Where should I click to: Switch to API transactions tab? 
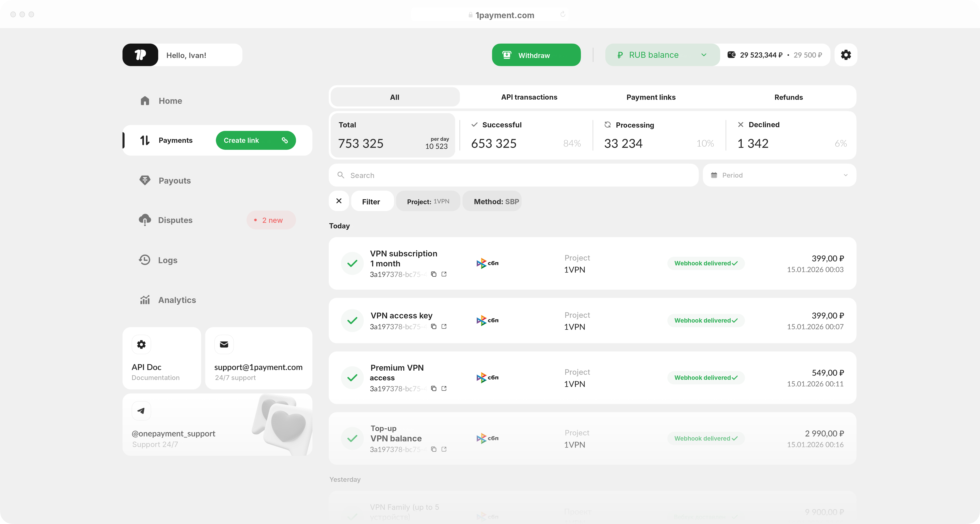click(x=529, y=97)
